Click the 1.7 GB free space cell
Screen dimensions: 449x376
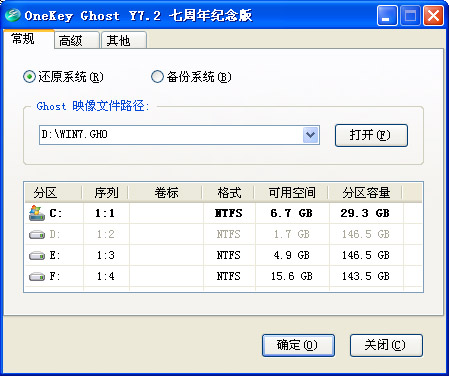click(x=292, y=235)
